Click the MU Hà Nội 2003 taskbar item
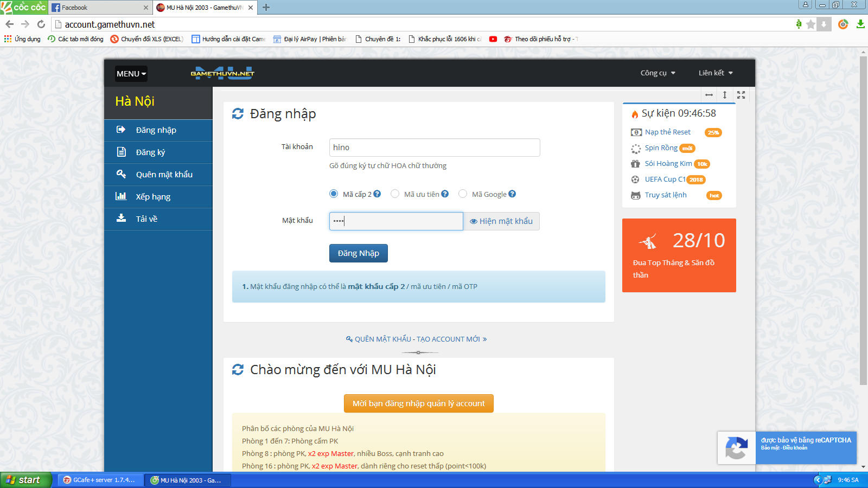 pyautogui.click(x=188, y=480)
